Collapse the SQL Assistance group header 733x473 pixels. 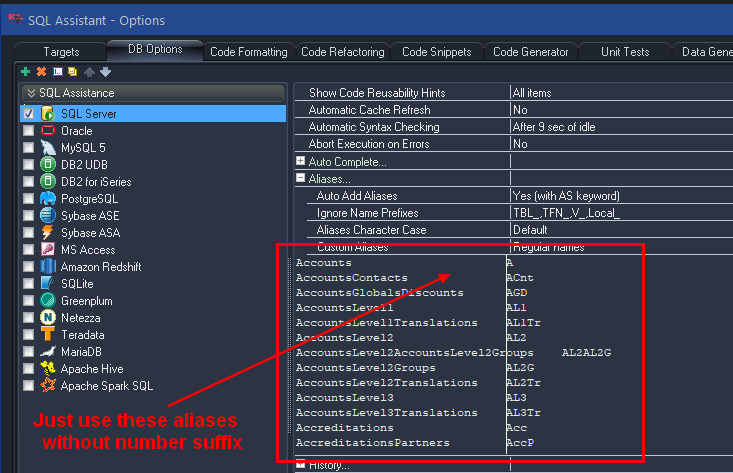click(153, 93)
